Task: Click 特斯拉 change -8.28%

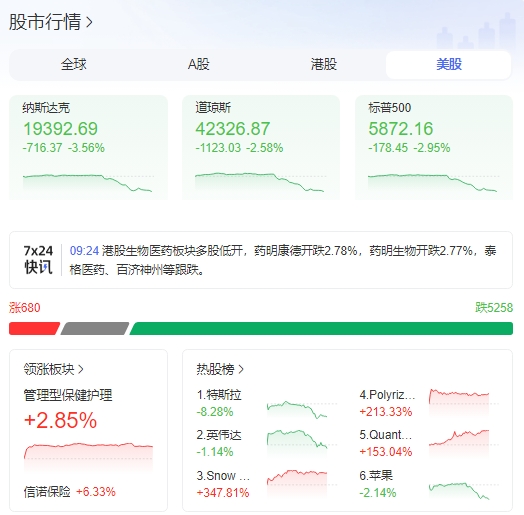Action: click(215, 412)
